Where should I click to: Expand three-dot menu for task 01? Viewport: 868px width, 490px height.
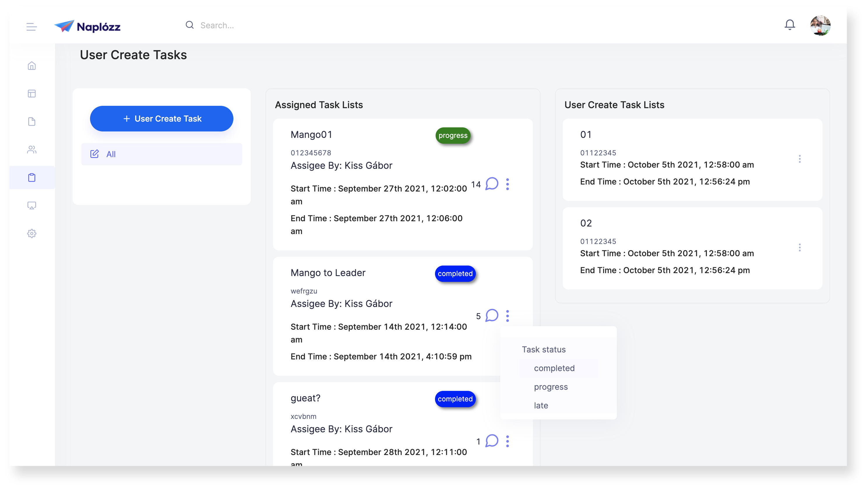[x=799, y=159]
